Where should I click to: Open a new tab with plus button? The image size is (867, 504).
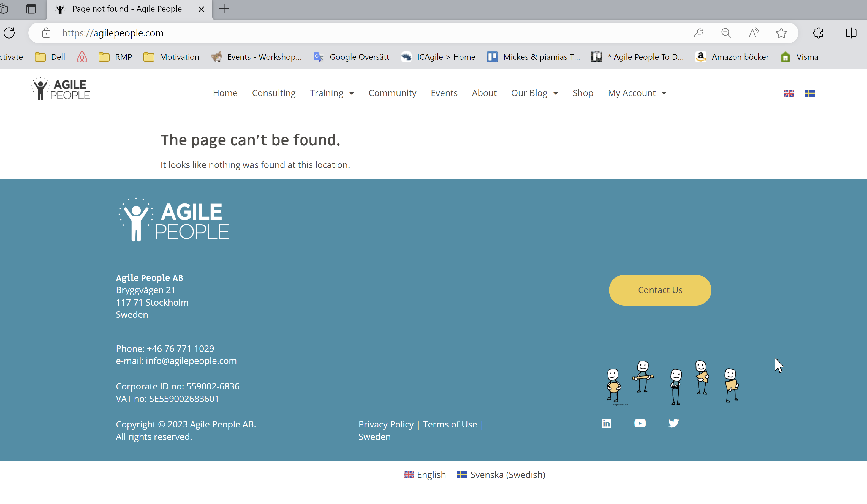pos(224,9)
